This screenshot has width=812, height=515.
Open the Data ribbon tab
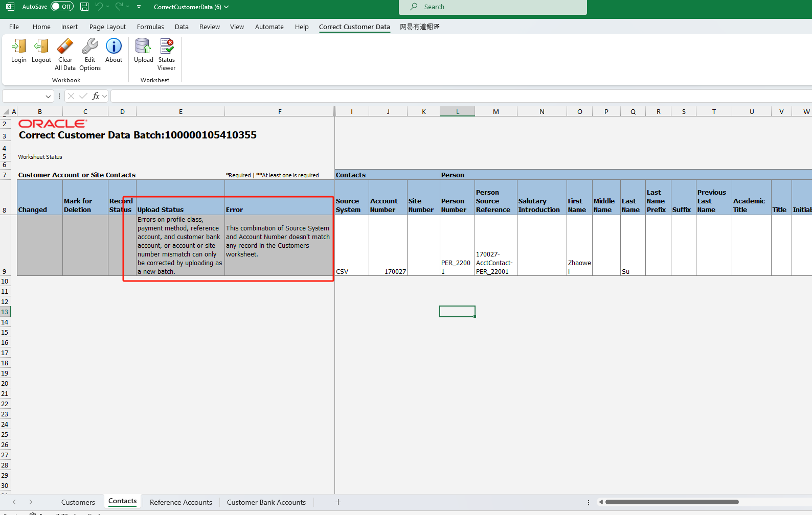point(182,27)
